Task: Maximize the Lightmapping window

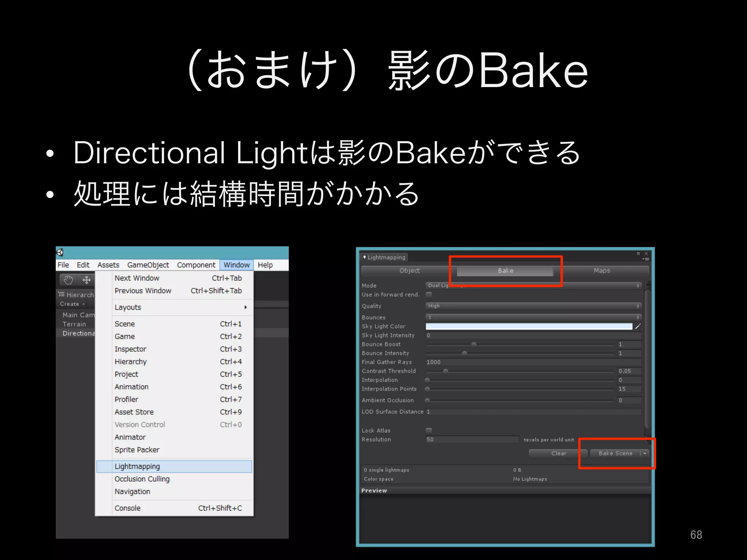Action: [x=638, y=253]
